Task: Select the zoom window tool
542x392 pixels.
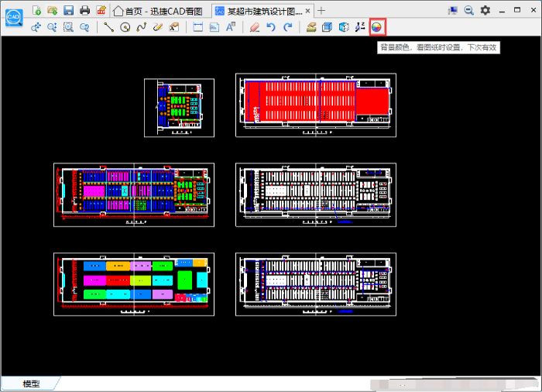Action: (x=68, y=27)
